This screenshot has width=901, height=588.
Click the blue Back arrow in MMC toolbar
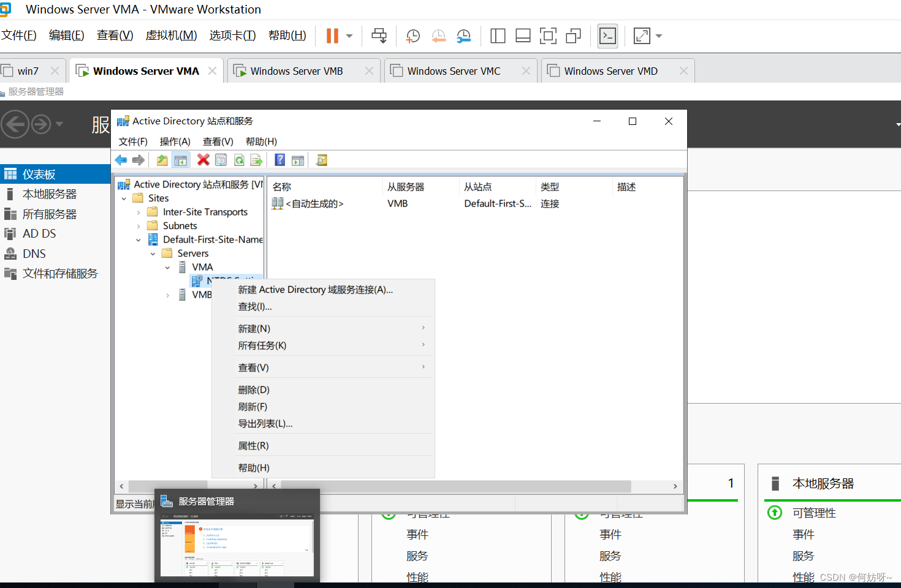tap(121, 160)
